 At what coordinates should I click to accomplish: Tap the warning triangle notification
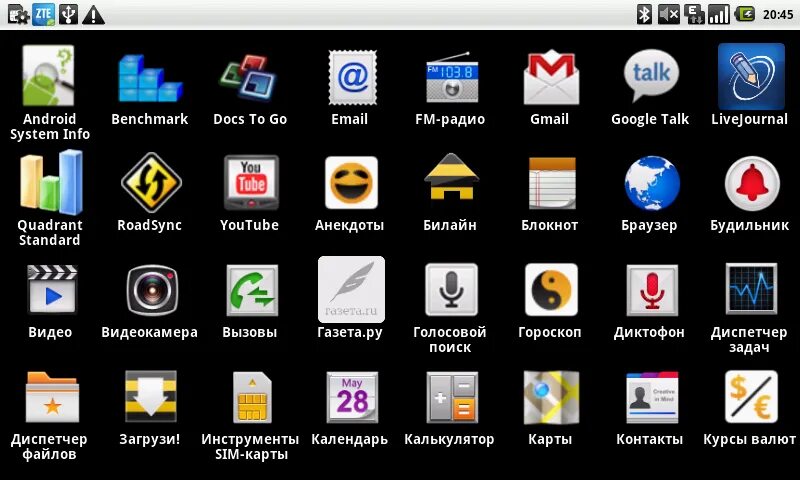coord(93,15)
